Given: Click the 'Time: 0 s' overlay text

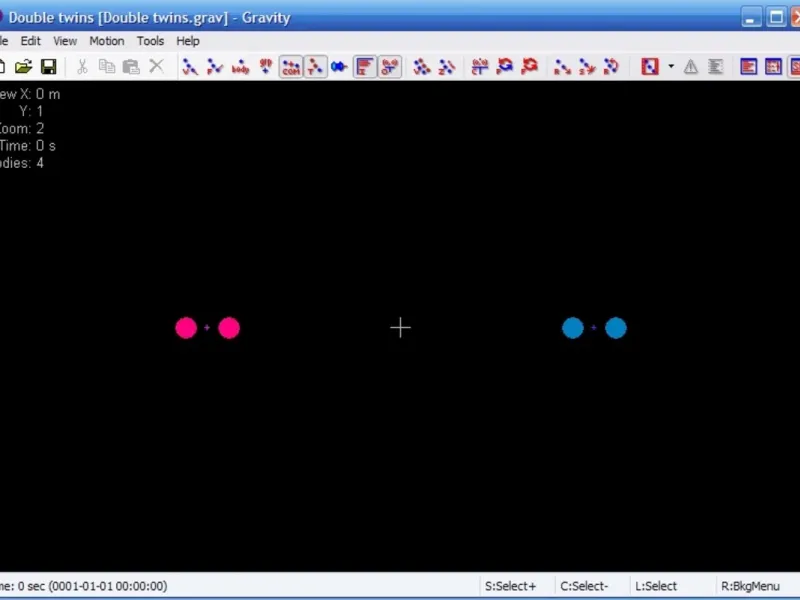Looking at the screenshot, I should [x=28, y=146].
